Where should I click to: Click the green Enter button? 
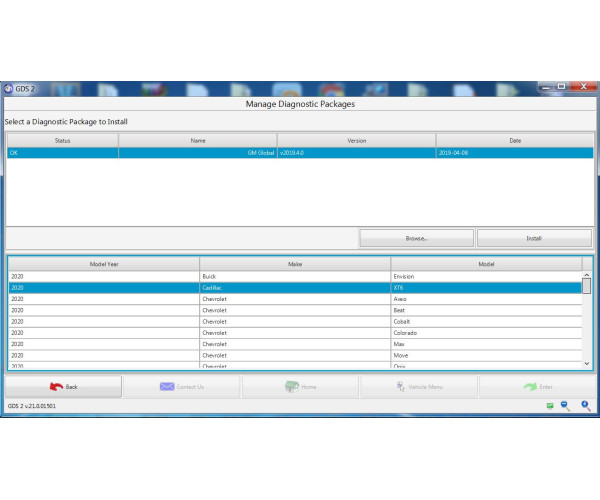[x=538, y=387]
